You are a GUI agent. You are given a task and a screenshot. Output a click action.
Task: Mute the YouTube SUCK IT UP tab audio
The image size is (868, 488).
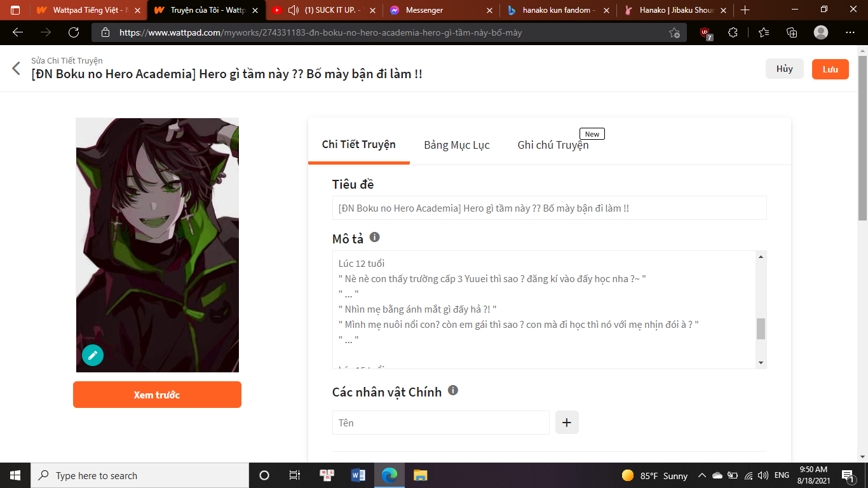(x=293, y=10)
